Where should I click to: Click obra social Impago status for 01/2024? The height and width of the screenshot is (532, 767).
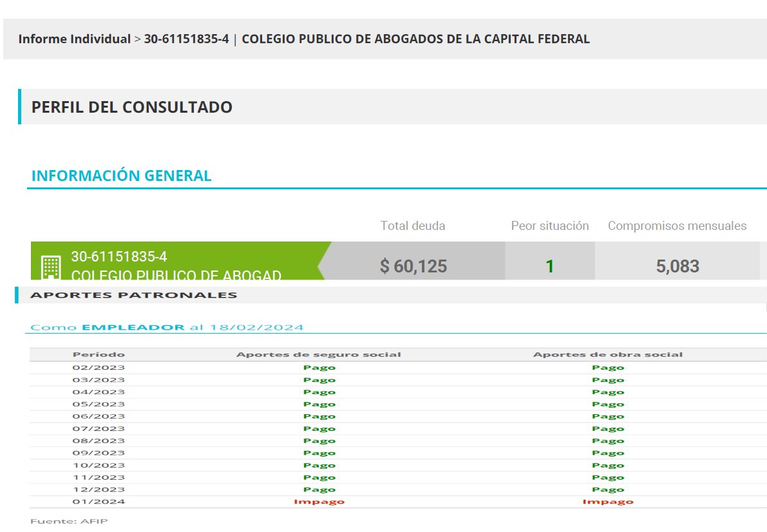click(x=608, y=502)
